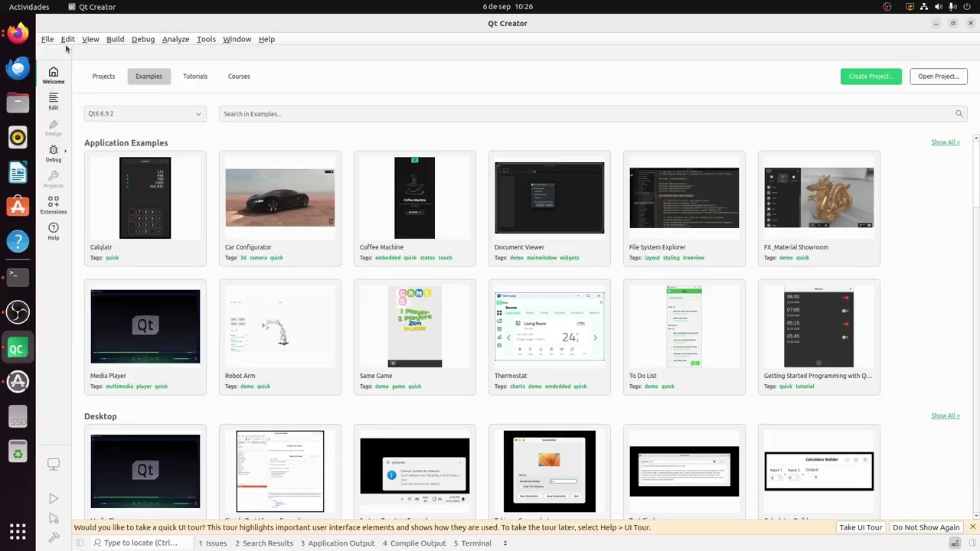980x551 pixels.
Task: Click Show All for Application Examples
Action: pyautogui.click(x=946, y=142)
